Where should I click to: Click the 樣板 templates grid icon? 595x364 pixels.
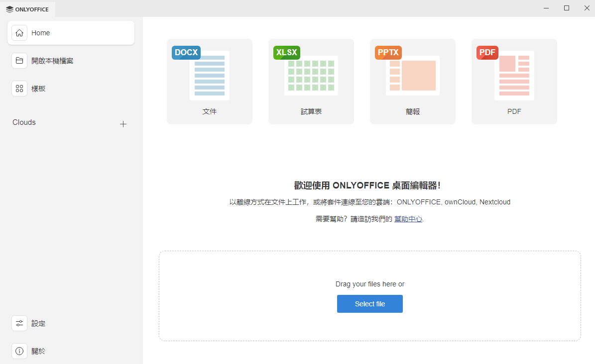[19, 89]
